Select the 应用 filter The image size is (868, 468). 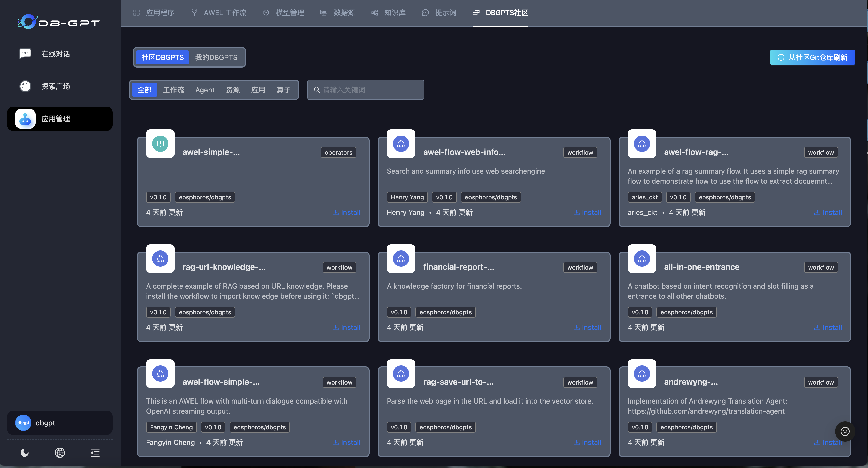click(x=258, y=90)
